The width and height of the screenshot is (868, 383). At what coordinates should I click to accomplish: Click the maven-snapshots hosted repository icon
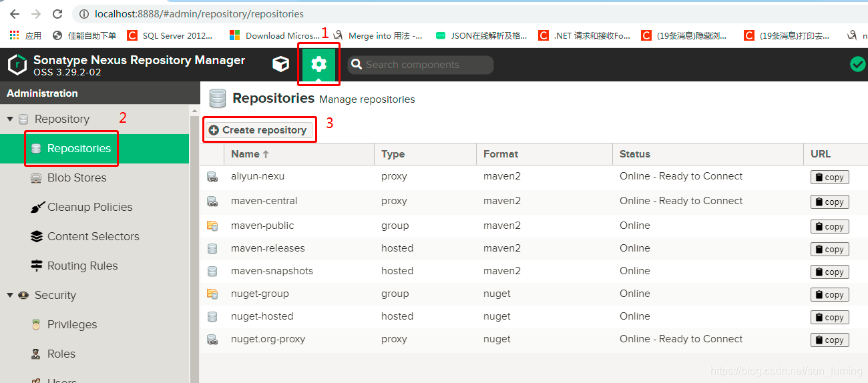point(212,272)
